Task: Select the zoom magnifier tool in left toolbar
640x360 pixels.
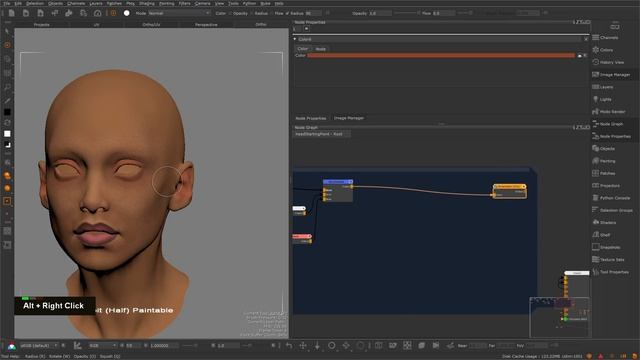Action: tap(7, 87)
